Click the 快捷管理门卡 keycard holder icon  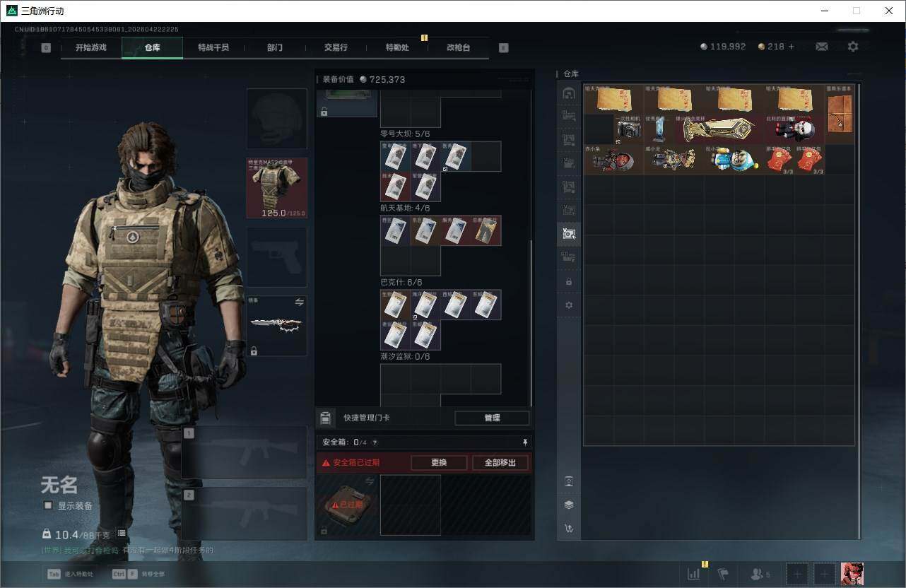coord(325,418)
